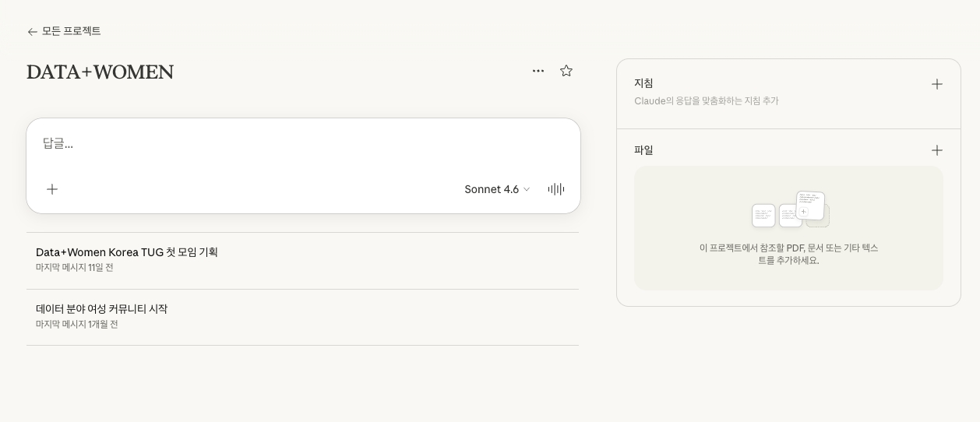Image resolution: width=980 pixels, height=422 pixels.
Task: Click the DATA+WOMEN project title
Action: (100, 72)
